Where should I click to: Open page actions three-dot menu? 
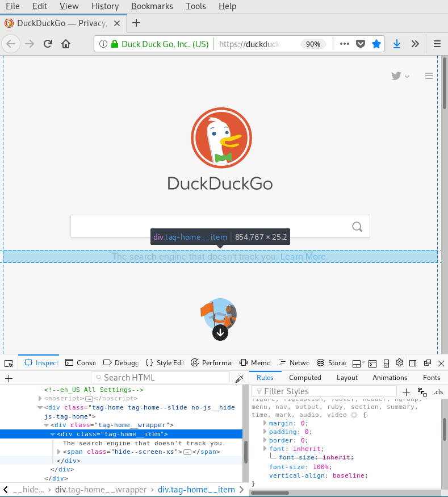345,44
